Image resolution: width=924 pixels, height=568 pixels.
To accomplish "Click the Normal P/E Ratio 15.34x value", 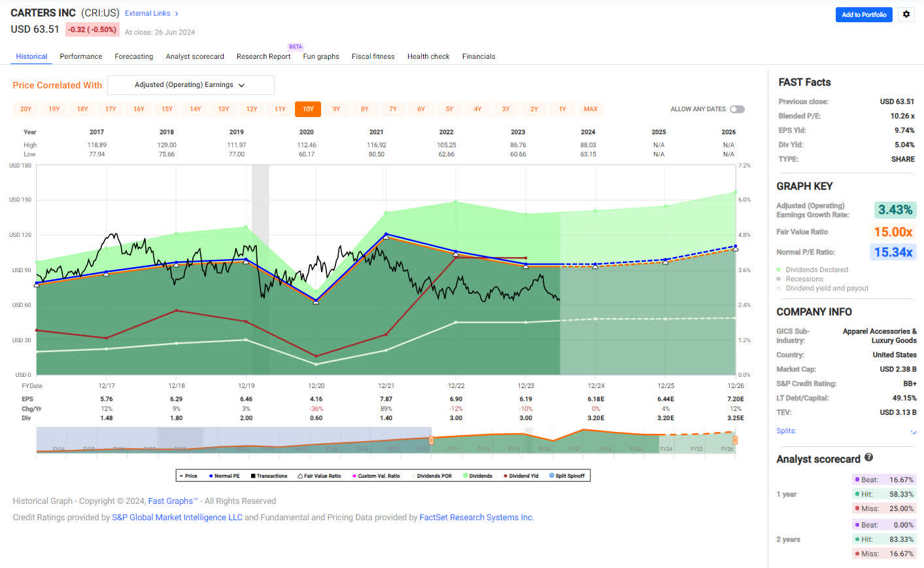I will [x=893, y=252].
